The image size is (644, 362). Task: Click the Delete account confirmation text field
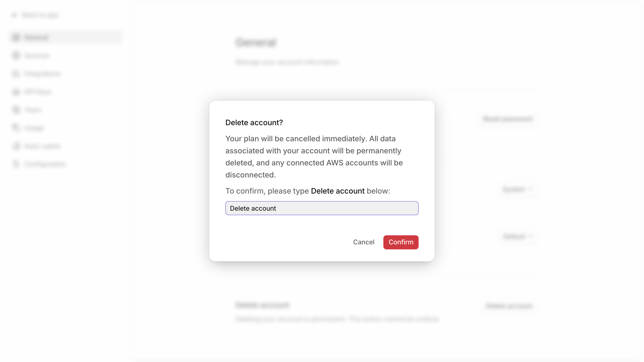click(322, 208)
